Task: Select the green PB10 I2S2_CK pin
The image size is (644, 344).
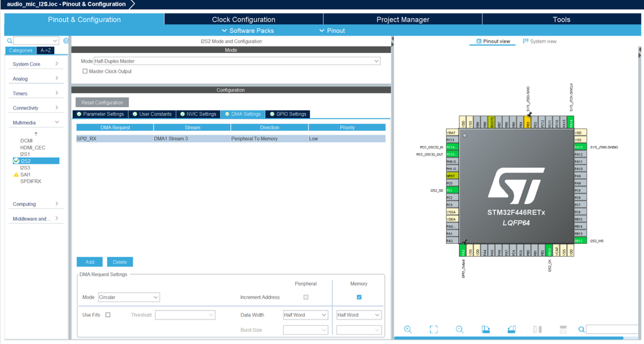Action: tap(549, 250)
